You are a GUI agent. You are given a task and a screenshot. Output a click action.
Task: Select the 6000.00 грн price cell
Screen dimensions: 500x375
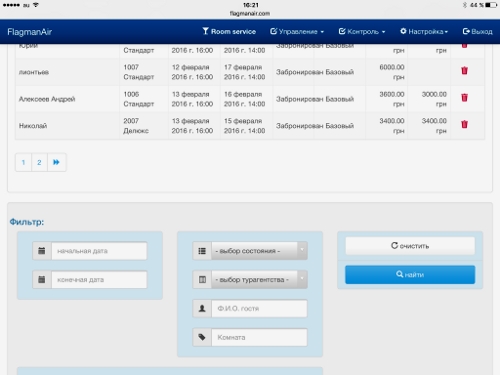(387, 72)
